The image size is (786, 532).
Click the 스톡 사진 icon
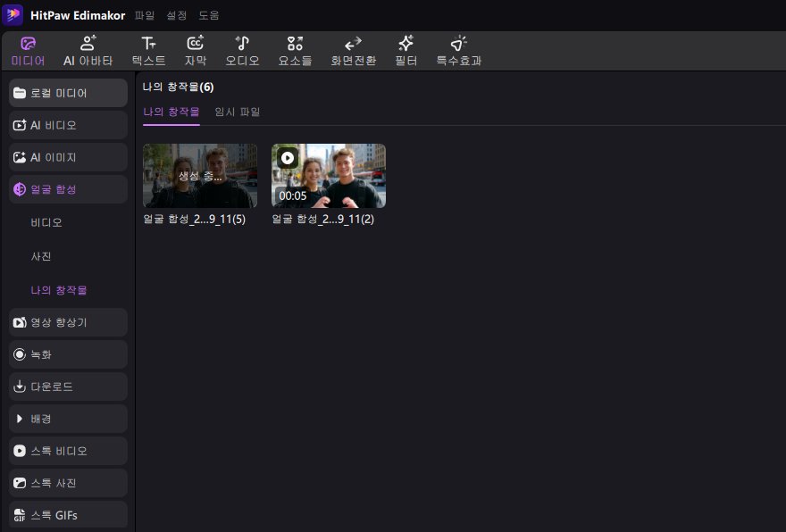point(20,483)
